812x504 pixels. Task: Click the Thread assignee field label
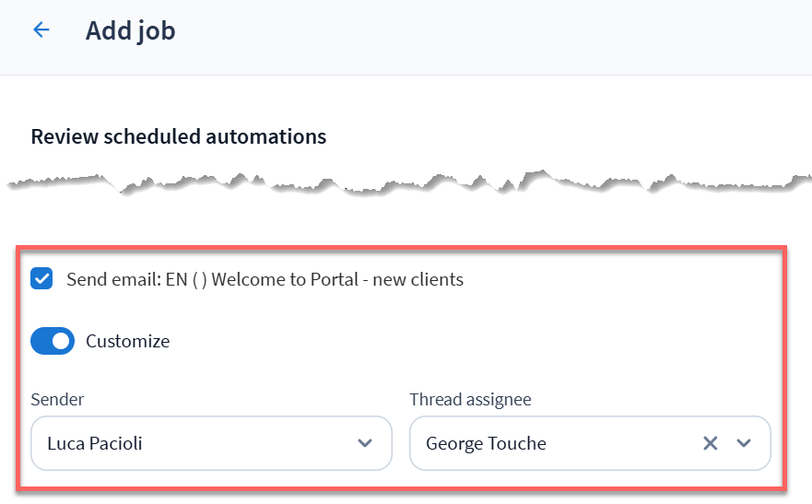(x=470, y=400)
